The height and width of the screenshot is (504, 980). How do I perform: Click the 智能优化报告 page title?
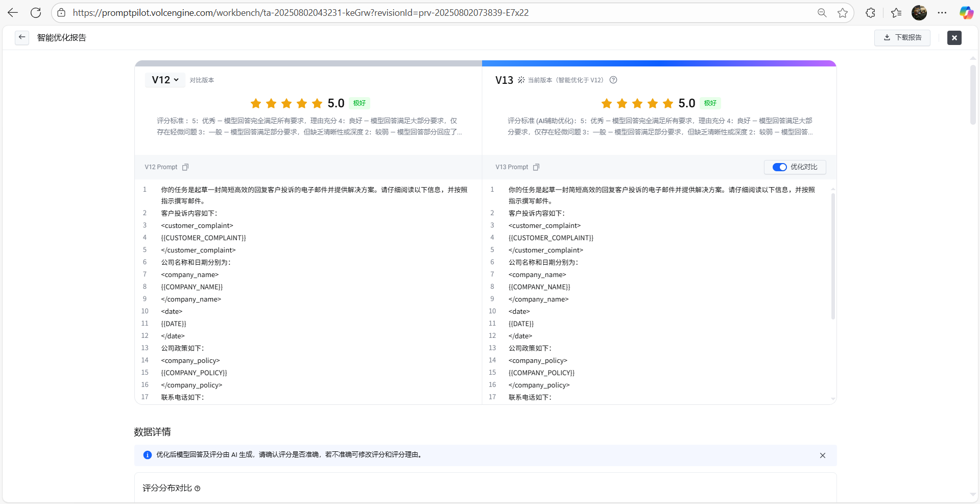(62, 38)
